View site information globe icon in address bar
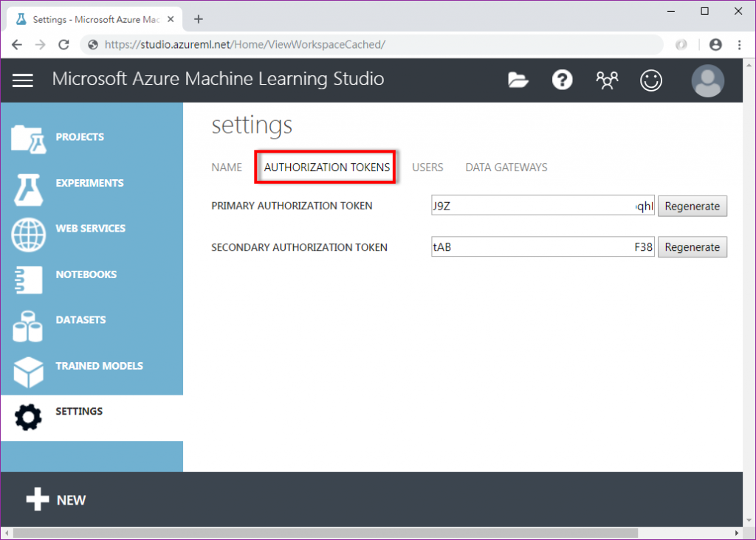The image size is (756, 540). click(93, 45)
